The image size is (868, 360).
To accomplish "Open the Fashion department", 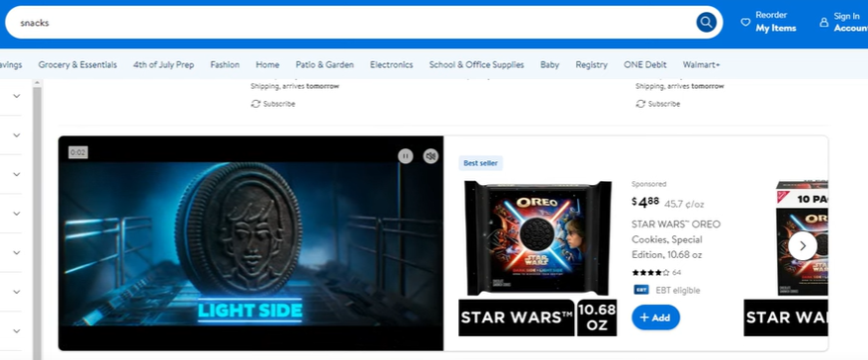I will tap(225, 64).
